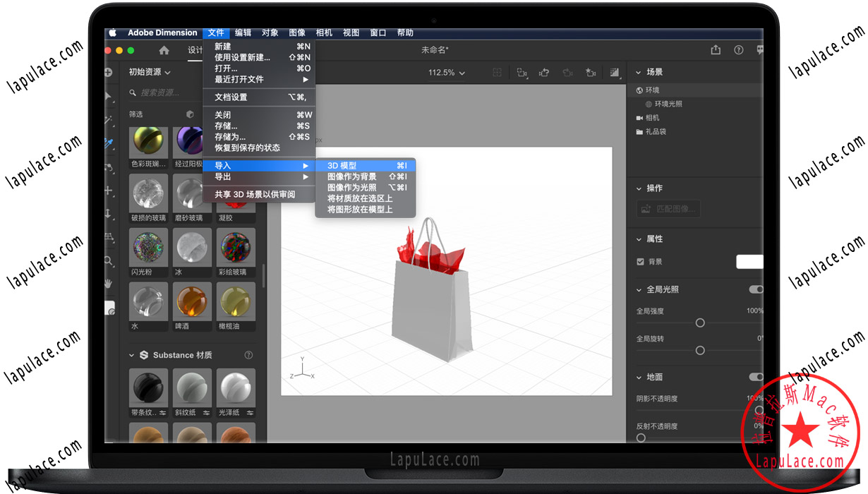Uncheck the 背景 checkbox in 属性 panel
The image size is (868, 494).
point(639,261)
